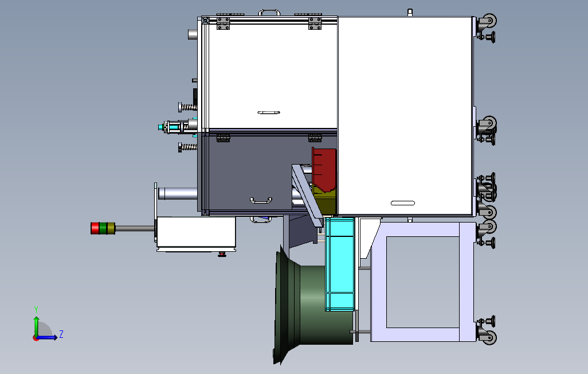This screenshot has height=374, width=588.
Task: Select the long grey cylinder on the left side
Action: click(178, 193)
